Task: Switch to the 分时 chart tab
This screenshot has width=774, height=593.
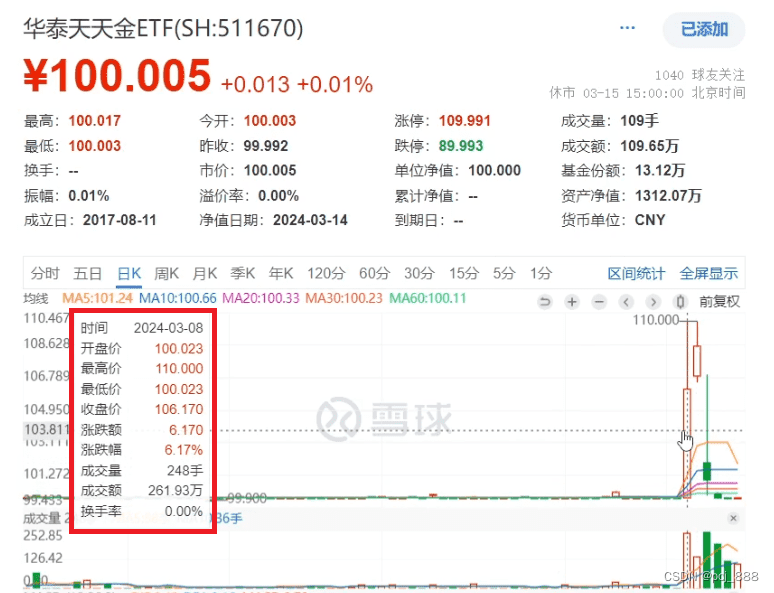Action: point(45,273)
